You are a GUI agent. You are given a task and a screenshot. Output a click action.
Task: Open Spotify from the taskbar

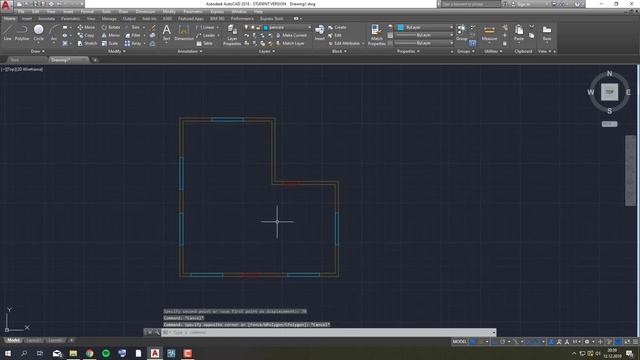[106, 353]
